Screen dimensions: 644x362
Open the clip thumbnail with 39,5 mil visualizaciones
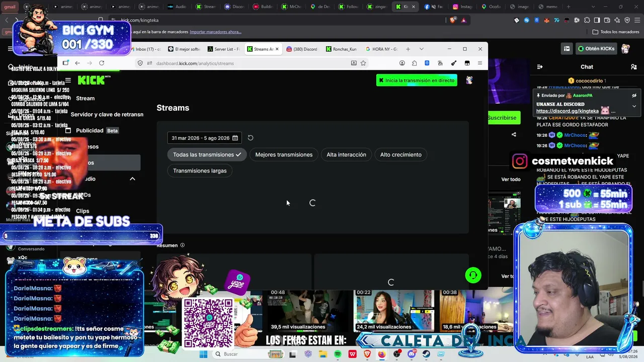308,310
